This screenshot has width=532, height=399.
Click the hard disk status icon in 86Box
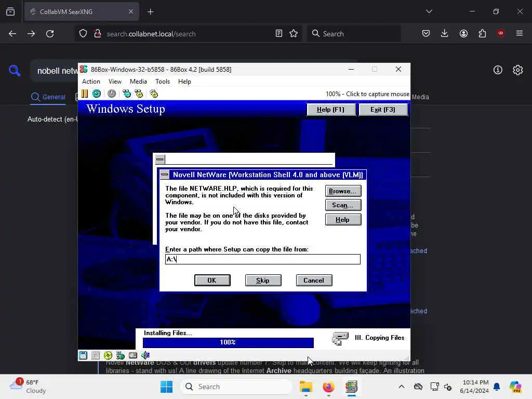click(x=133, y=355)
